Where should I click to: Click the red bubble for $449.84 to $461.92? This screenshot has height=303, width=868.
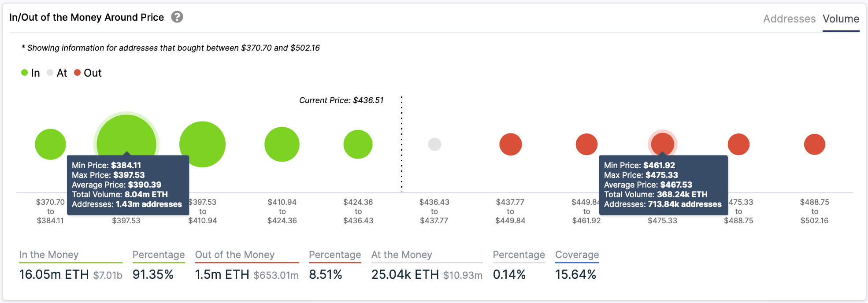[586, 144]
